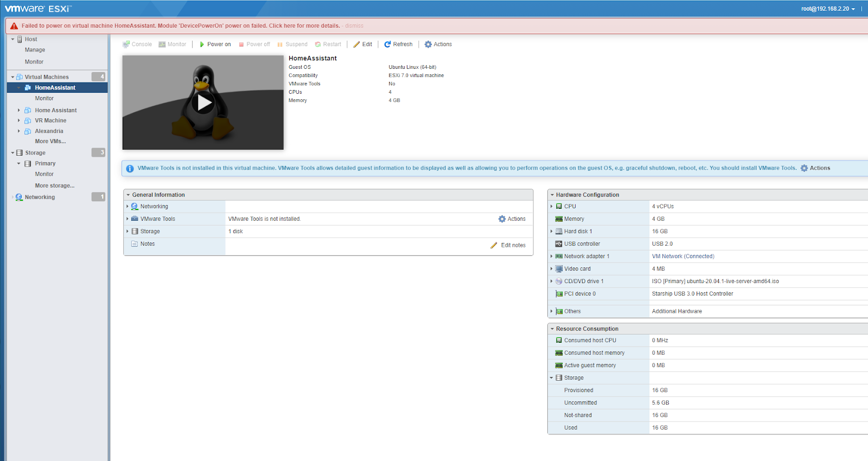Screen dimensions: 868x461
Task: Click the gear icon in VMware Tools row
Action: pos(502,219)
